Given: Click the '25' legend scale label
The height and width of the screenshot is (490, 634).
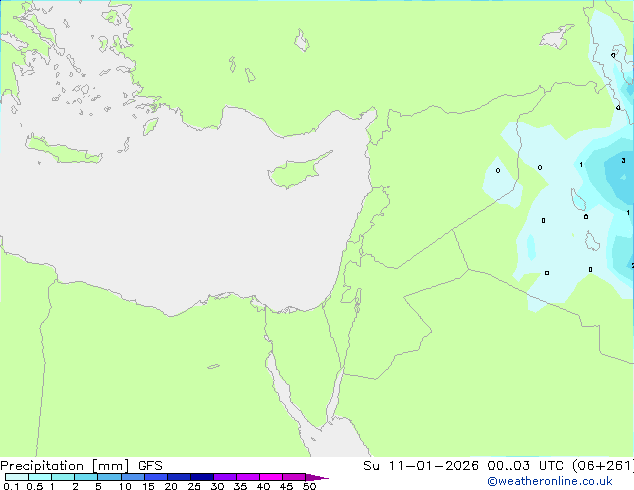Looking at the screenshot, I should [194, 486].
